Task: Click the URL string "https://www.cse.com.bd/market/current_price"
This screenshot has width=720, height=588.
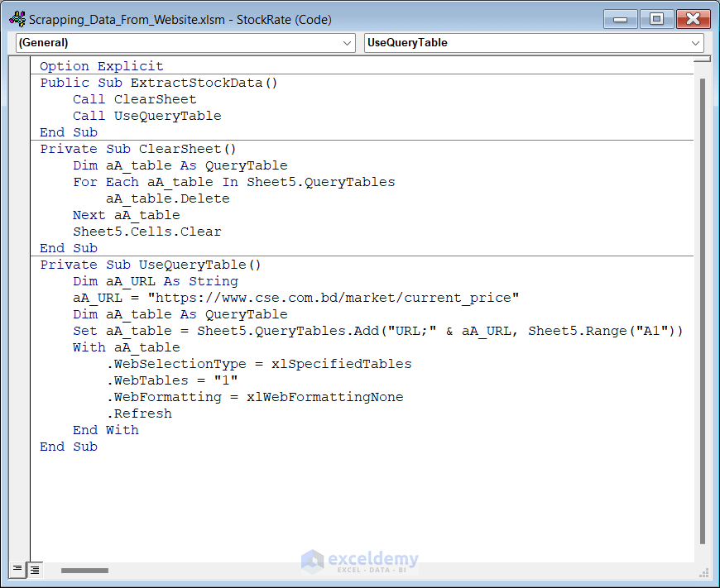Action: (x=334, y=298)
